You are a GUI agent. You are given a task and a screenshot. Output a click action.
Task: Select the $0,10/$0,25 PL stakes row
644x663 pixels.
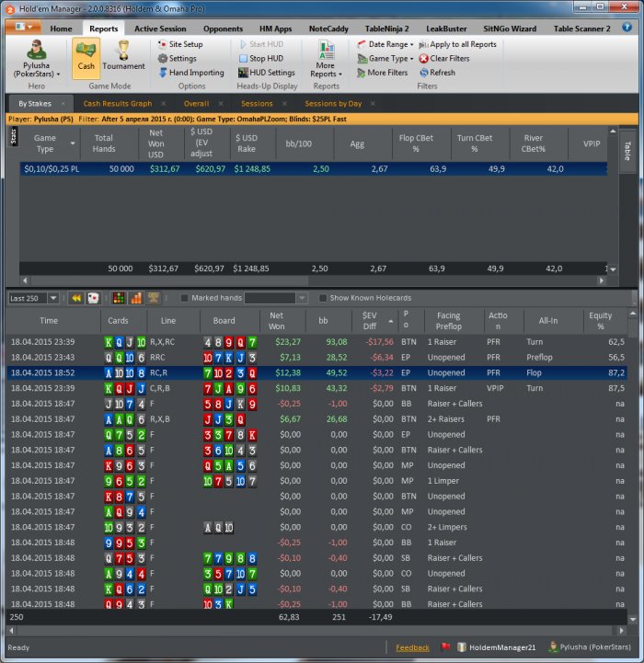(x=313, y=168)
